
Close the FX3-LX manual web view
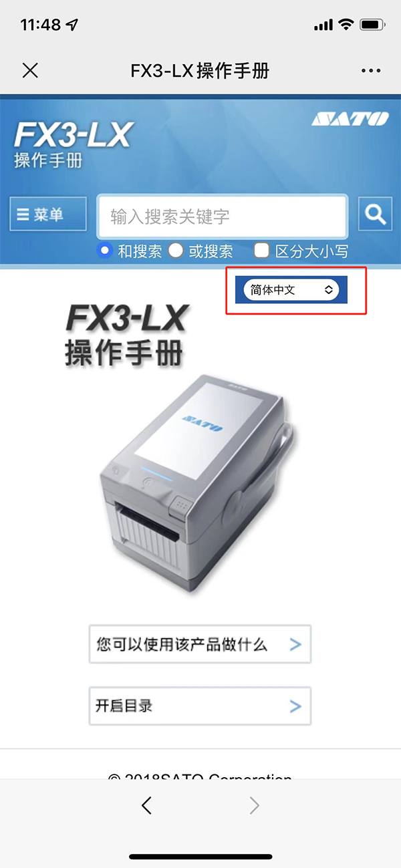point(30,70)
